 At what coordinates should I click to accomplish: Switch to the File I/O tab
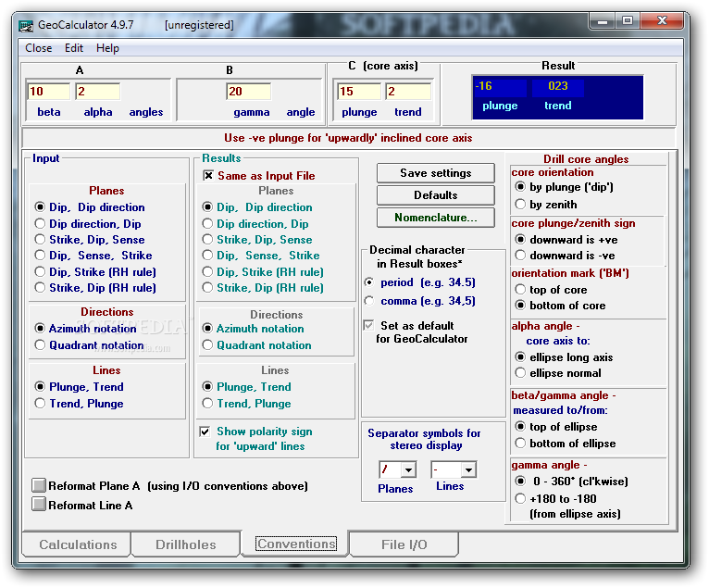(404, 544)
